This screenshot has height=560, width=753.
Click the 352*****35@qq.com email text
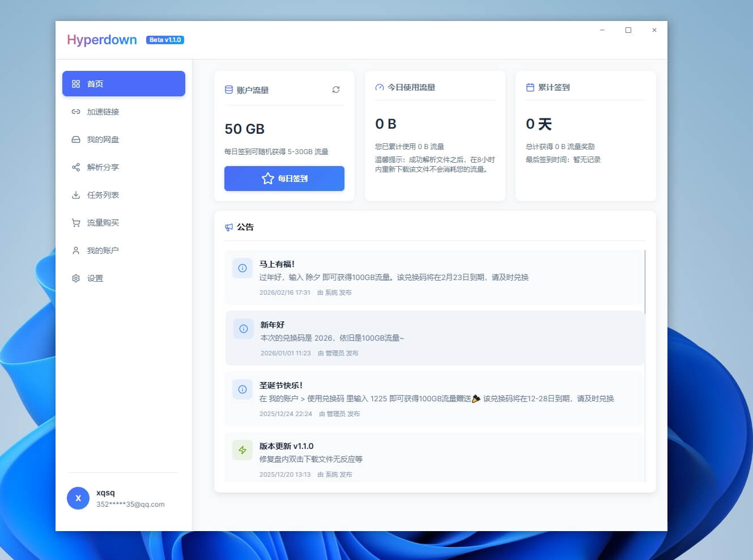pos(131,504)
